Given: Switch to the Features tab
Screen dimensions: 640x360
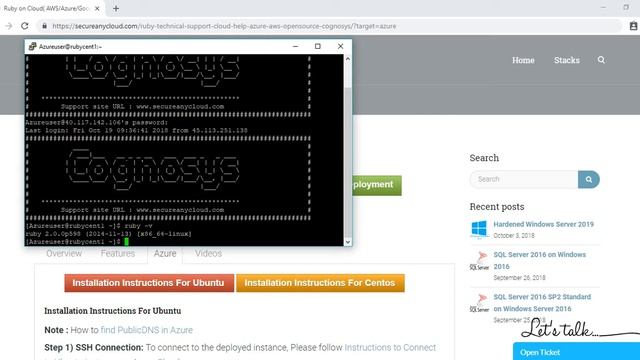Looking at the screenshot, I should [x=118, y=253].
